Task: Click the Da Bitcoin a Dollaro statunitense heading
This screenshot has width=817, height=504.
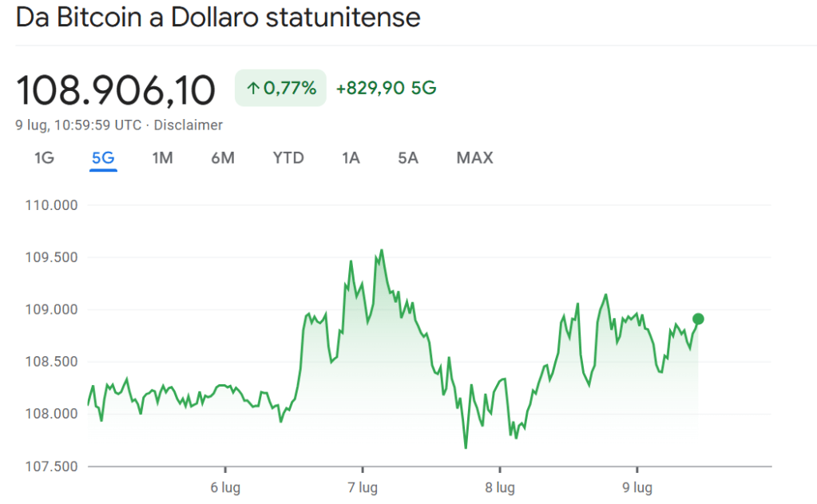Action: click(218, 18)
